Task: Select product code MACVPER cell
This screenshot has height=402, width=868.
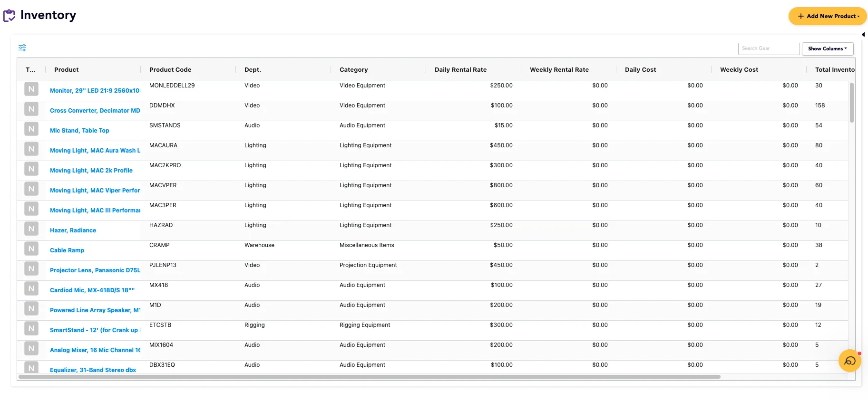Action: point(163,185)
